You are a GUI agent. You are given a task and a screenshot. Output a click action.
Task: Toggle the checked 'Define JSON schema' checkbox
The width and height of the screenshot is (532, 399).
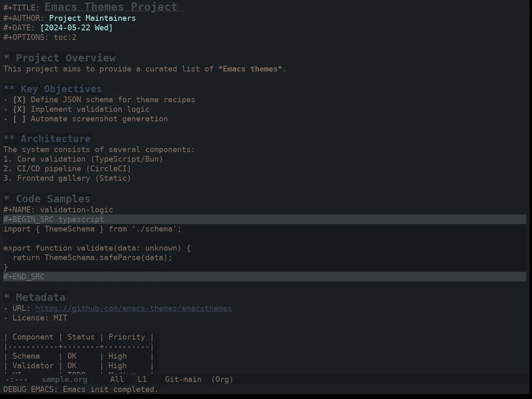click(19, 100)
